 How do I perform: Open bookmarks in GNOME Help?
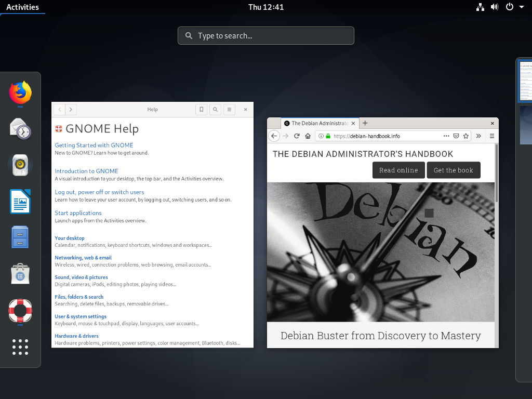click(x=201, y=109)
